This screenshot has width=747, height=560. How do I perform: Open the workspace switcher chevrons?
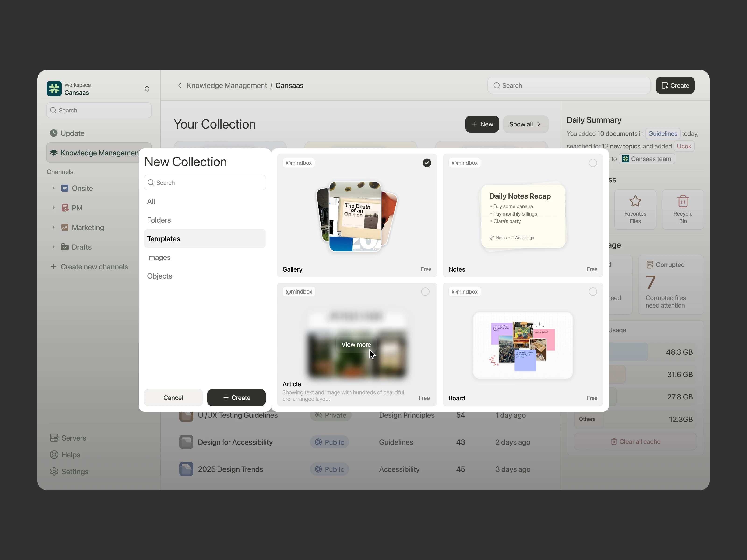(x=147, y=88)
